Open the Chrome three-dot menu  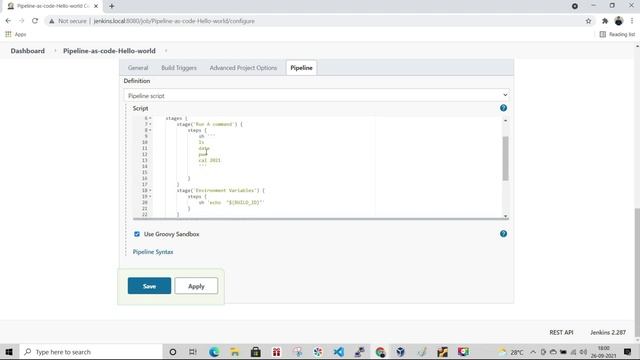pyautogui.click(x=632, y=21)
